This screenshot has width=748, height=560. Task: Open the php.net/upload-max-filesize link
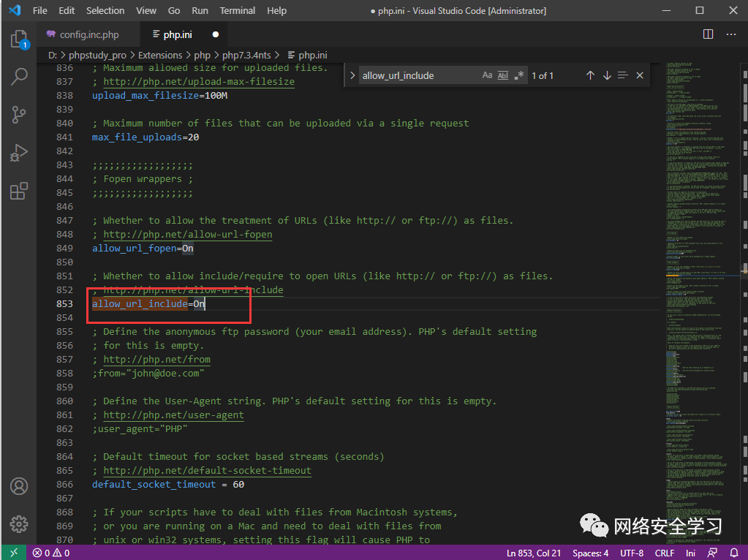click(x=199, y=82)
